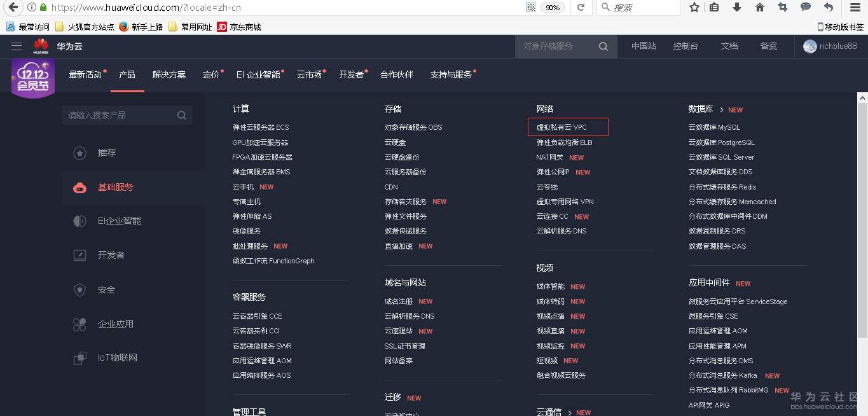Click the EI企业智能 sidebar icon

pyautogui.click(x=79, y=221)
